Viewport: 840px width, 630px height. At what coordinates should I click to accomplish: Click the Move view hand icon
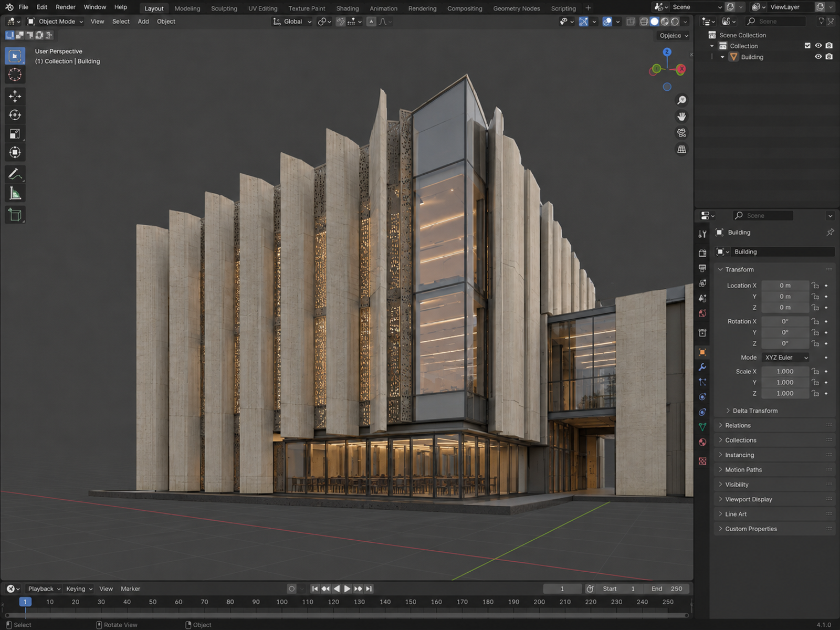(681, 117)
